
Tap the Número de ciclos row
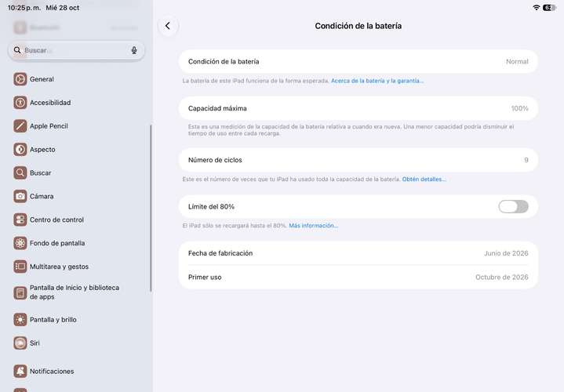pos(358,160)
